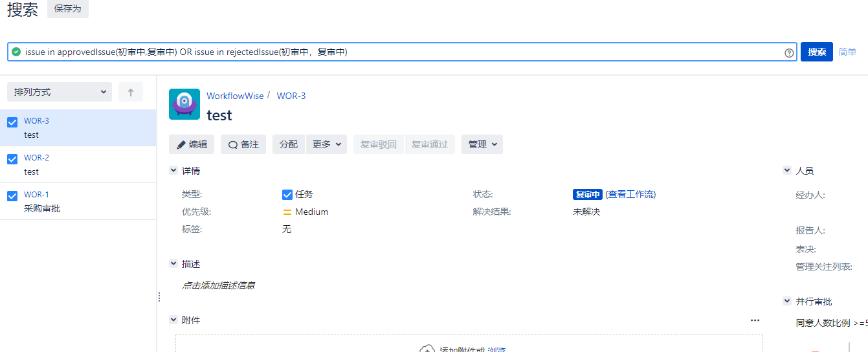Add a comment using the 备注 button
The height and width of the screenshot is (352, 868).
tap(243, 144)
